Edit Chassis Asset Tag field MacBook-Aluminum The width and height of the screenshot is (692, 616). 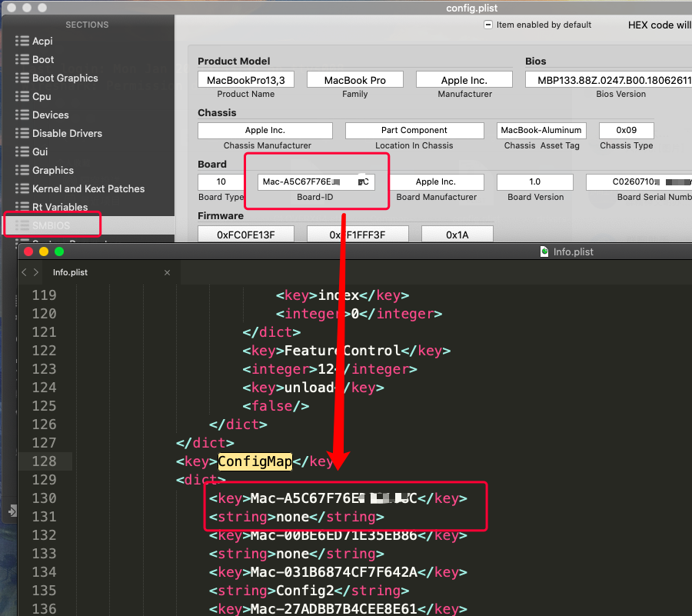tap(541, 130)
